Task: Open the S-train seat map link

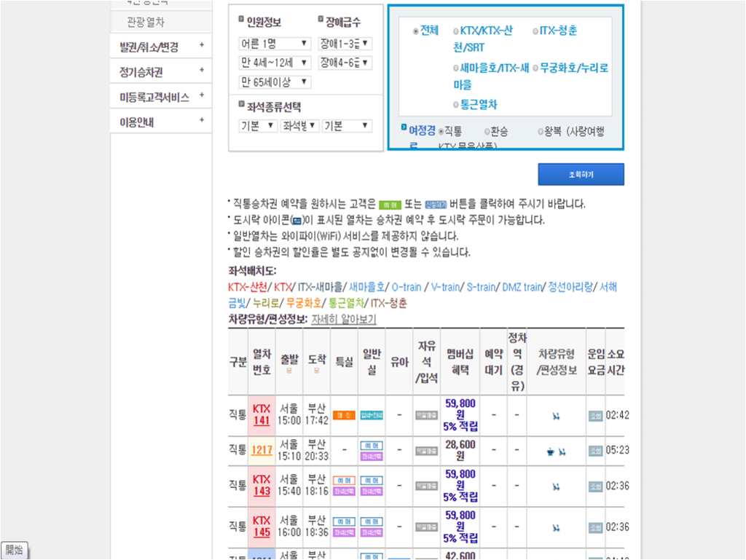Action: (x=481, y=287)
